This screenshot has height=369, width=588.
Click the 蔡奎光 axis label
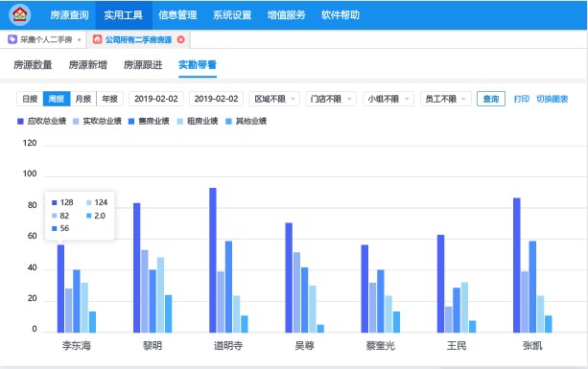coord(380,345)
